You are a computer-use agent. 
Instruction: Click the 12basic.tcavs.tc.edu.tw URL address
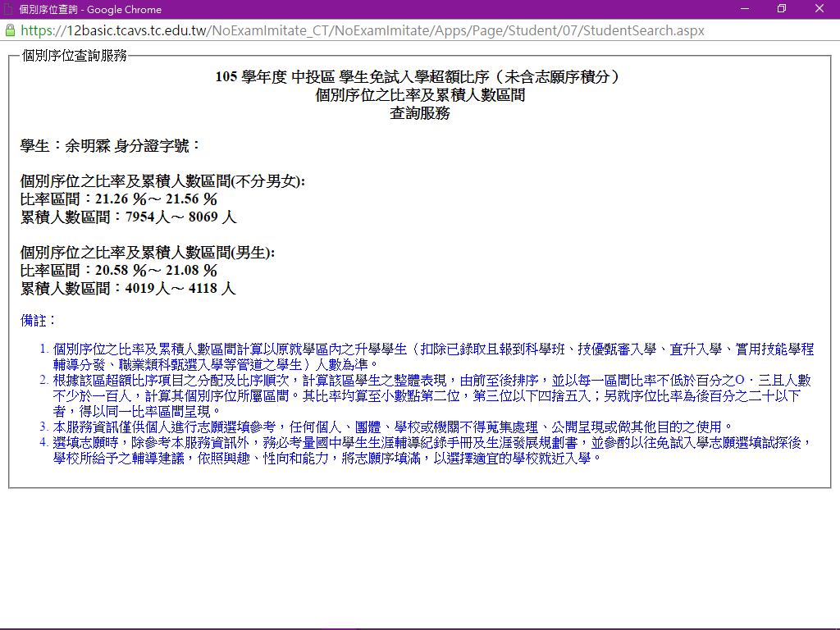tap(362, 30)
